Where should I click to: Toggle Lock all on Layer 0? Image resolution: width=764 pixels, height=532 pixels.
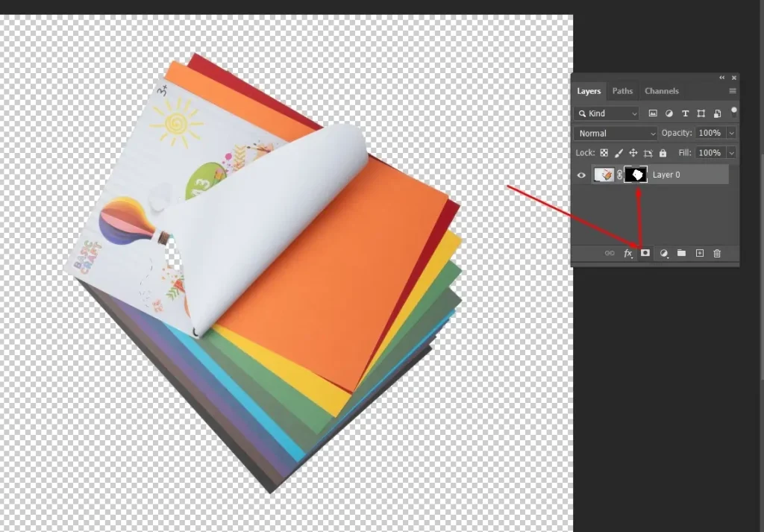coord(662,152)
